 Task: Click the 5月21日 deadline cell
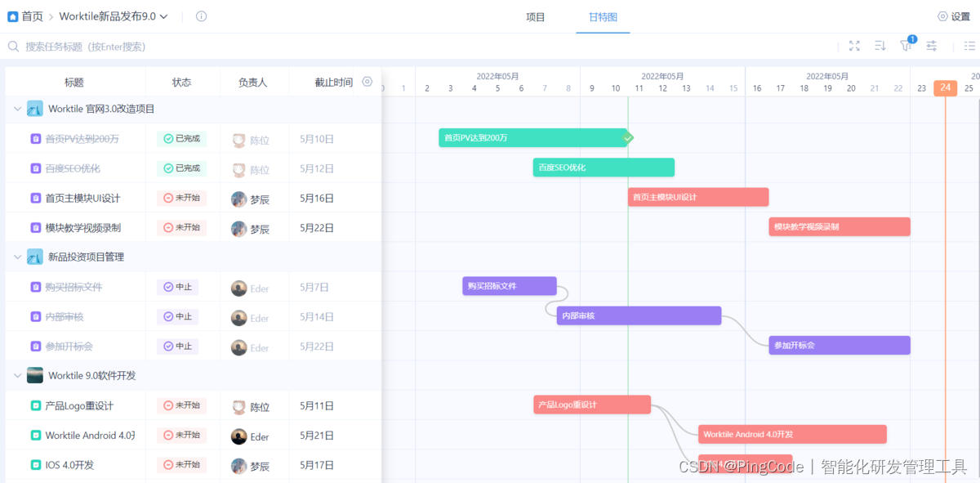pyautogui.click(x=317, y=436)
